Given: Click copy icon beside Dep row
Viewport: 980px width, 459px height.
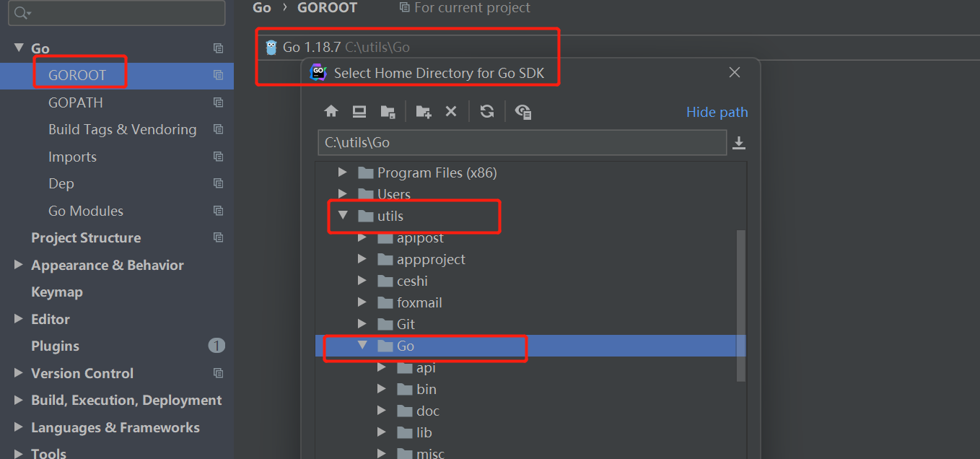Looking at the screenshot, I should pos(218,183).
